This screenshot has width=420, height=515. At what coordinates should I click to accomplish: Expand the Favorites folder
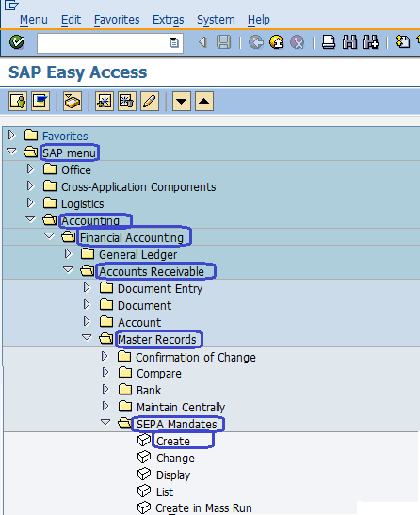pos(11,135)
